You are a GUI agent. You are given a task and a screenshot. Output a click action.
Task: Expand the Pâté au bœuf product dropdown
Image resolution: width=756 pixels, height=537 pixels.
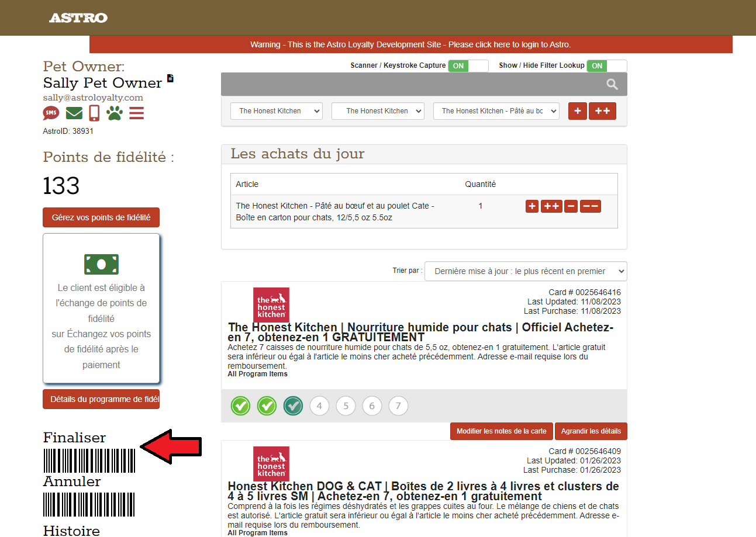[496, 111]
